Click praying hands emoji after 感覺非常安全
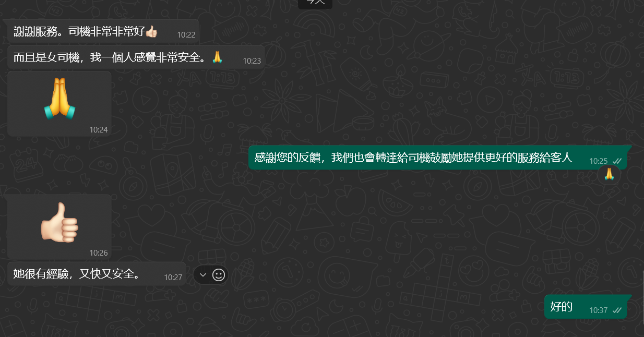 tap(218, 57)
